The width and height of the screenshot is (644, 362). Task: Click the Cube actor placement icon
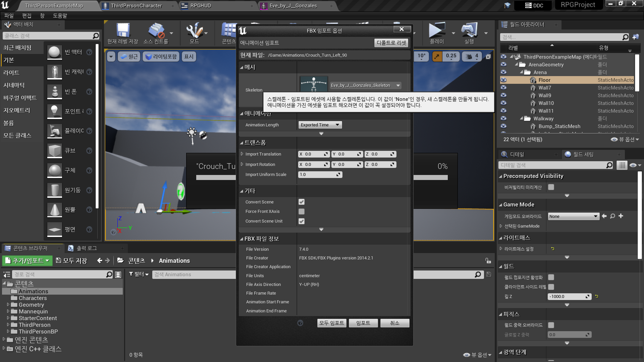tap(55, 151)
